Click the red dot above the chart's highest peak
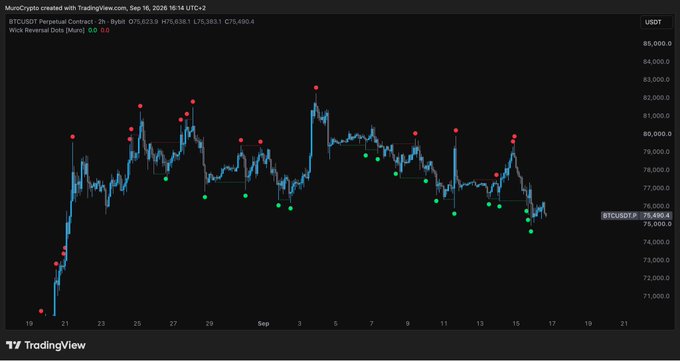The image size is (680, 361). click(316, 88)
